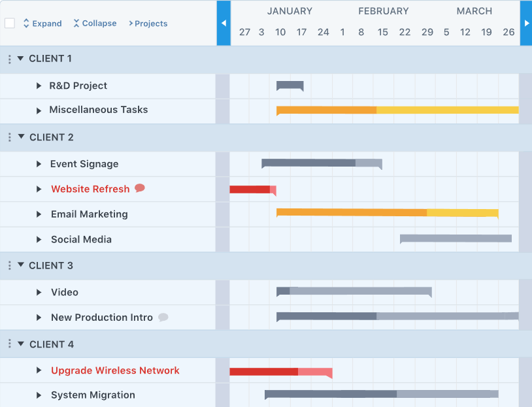Click the red Website Refresh Gantt bar
Viewport: 532px width, 407px height.
click(253, 189)
